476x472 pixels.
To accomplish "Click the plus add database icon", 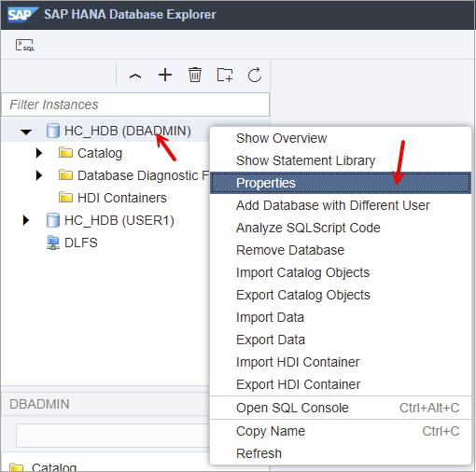I will tap(165, 75).
